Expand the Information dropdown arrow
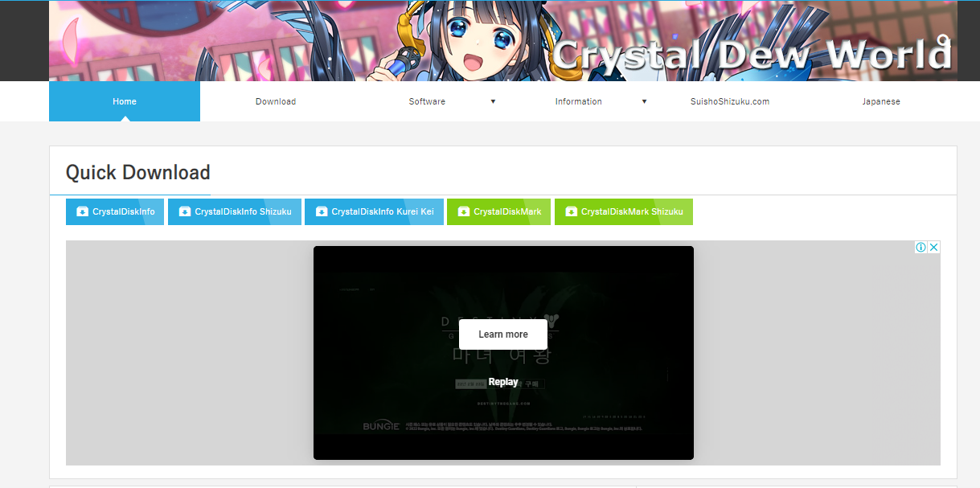The width and height of the screenshot is (980, 488). click(644, 101)
